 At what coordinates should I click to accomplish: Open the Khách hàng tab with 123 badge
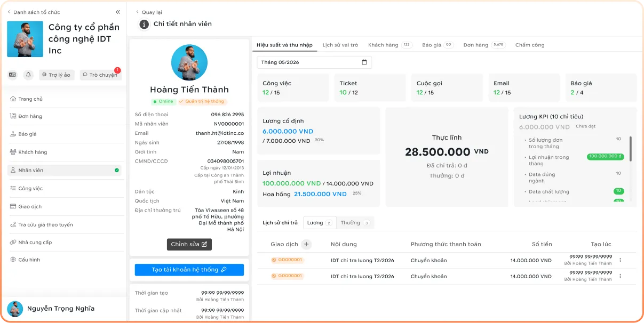click(390, 45)
